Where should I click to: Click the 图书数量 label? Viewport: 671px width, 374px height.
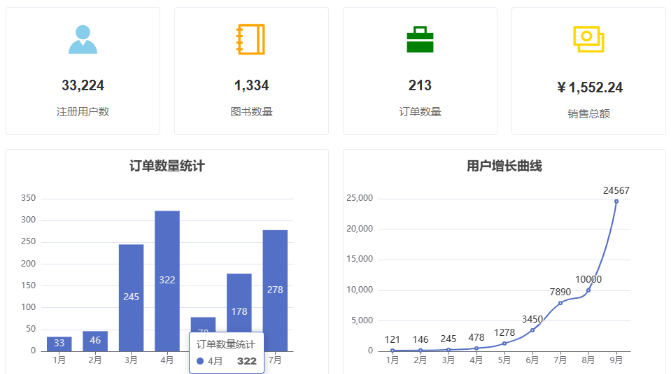(251, 112)
